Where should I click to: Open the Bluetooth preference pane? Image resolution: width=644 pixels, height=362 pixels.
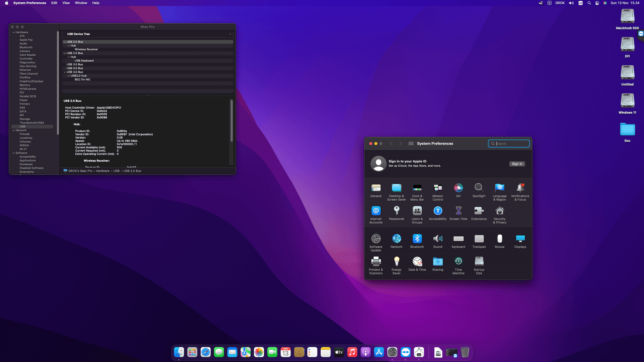tap(417, 239)
